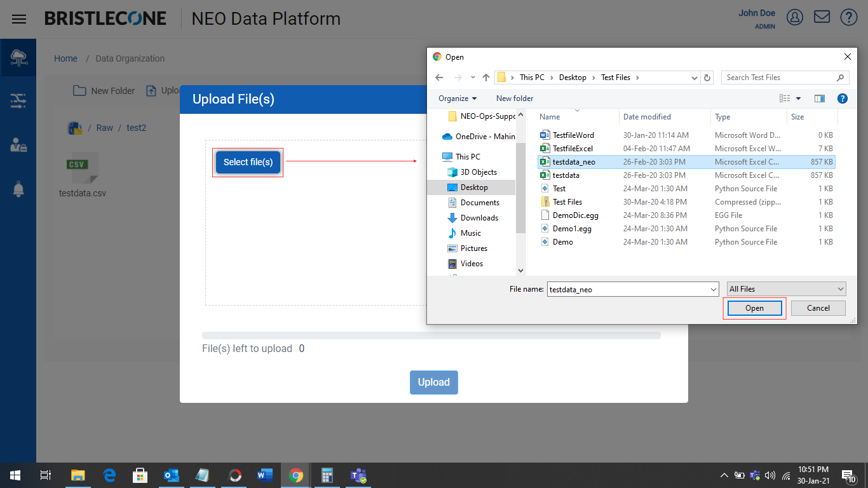
Task: Change the file view layout icon
Action: [785, 98]
